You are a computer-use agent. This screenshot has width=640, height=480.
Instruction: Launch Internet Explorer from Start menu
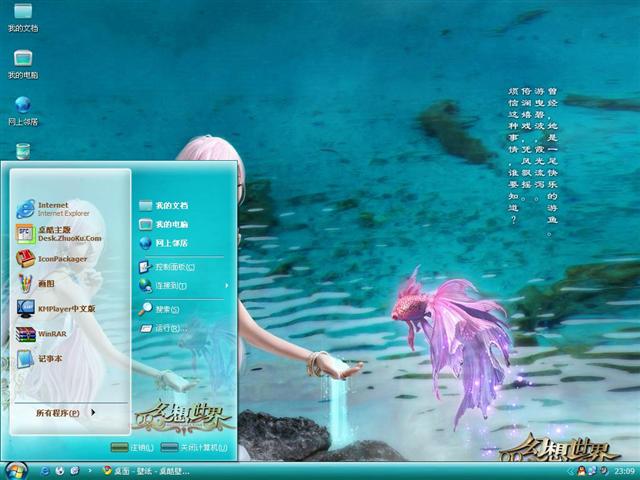(52, 209)
